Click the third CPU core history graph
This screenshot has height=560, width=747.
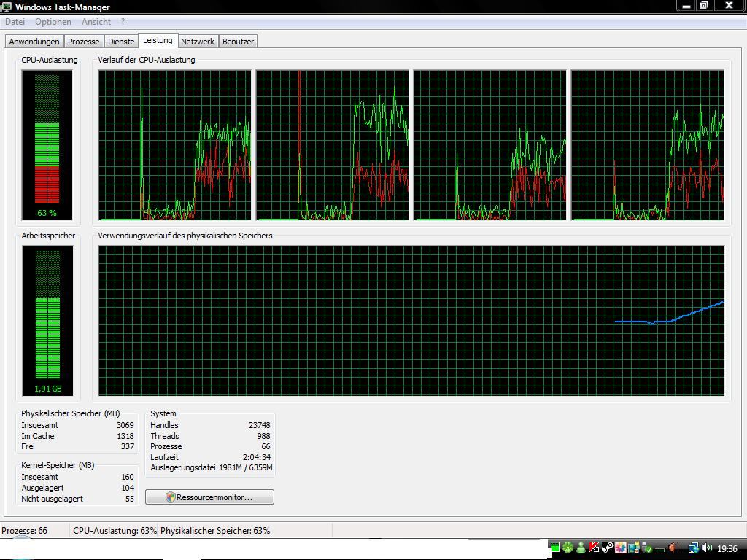pos(490,145)
